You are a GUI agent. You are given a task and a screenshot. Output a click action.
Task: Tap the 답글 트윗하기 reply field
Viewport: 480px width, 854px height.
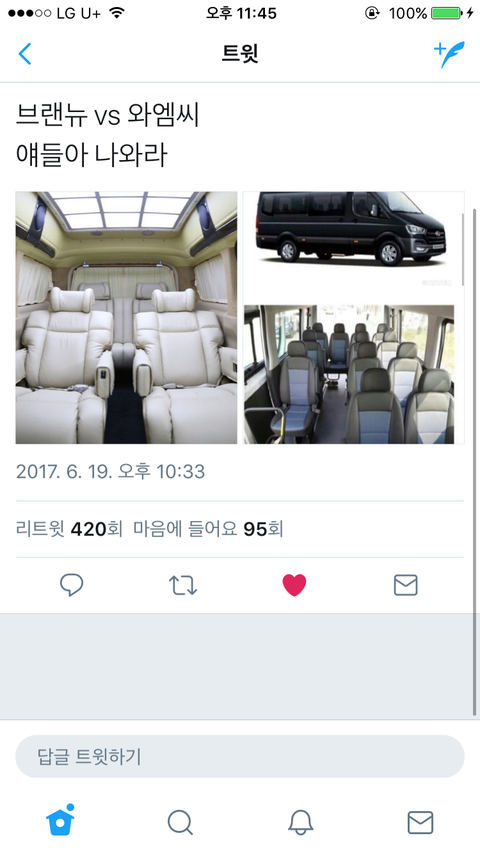[240, 757]
